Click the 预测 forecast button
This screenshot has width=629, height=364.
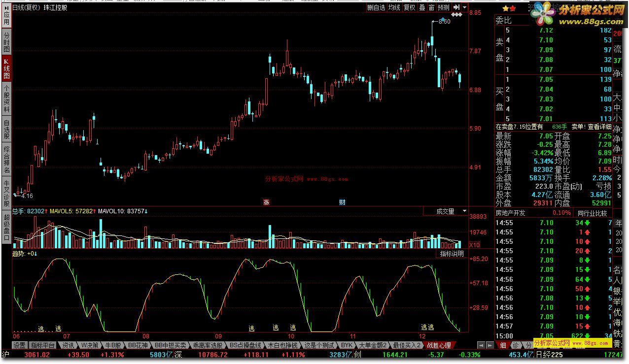[x=444, y=7]
